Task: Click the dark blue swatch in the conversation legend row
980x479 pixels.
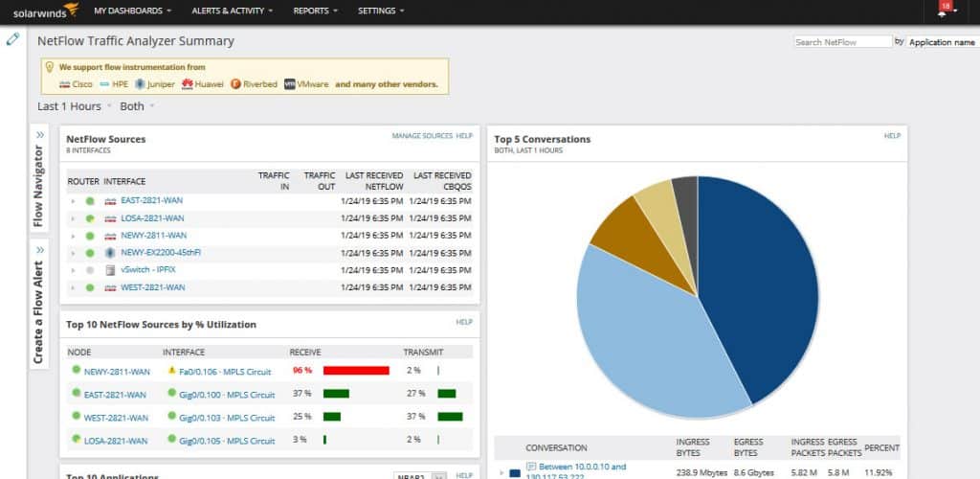Action: [x=515, y=473]
